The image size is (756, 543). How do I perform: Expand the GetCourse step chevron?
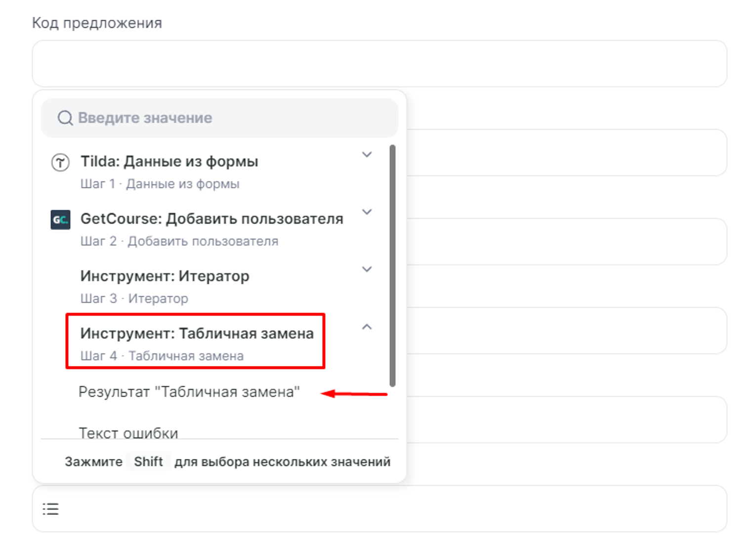pos(367,212)
